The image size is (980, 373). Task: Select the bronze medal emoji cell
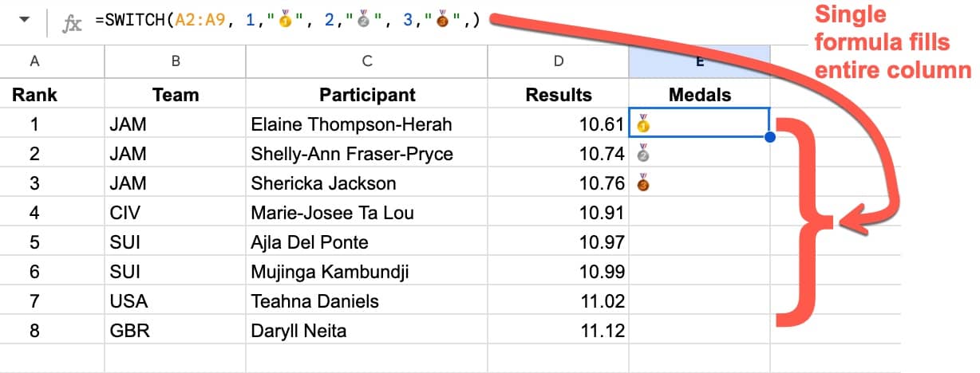[x=699, y=183]
